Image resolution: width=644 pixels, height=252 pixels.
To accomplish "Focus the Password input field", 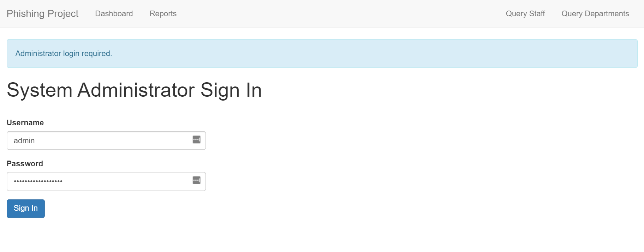I will (106, 181).
